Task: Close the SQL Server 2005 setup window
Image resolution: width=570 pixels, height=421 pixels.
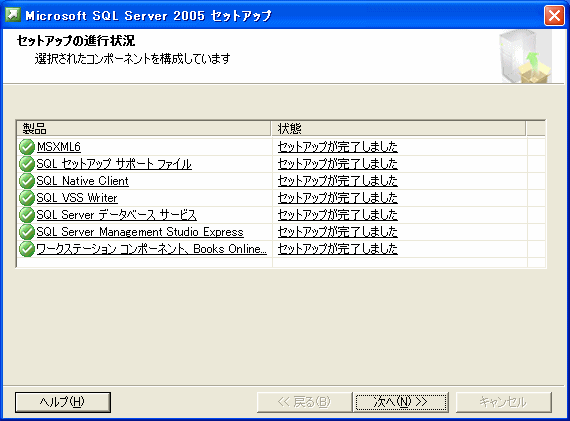Action: click(x=554, y=16)
